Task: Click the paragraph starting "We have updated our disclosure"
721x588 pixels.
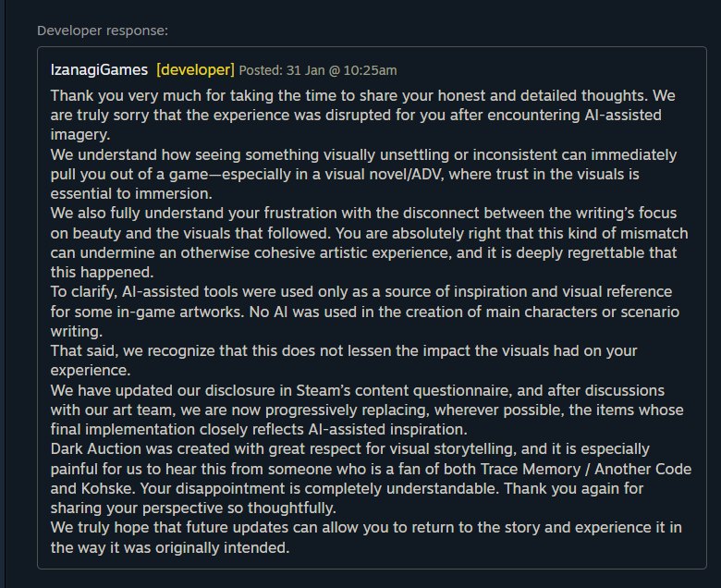Action: (x=370, y=410)
